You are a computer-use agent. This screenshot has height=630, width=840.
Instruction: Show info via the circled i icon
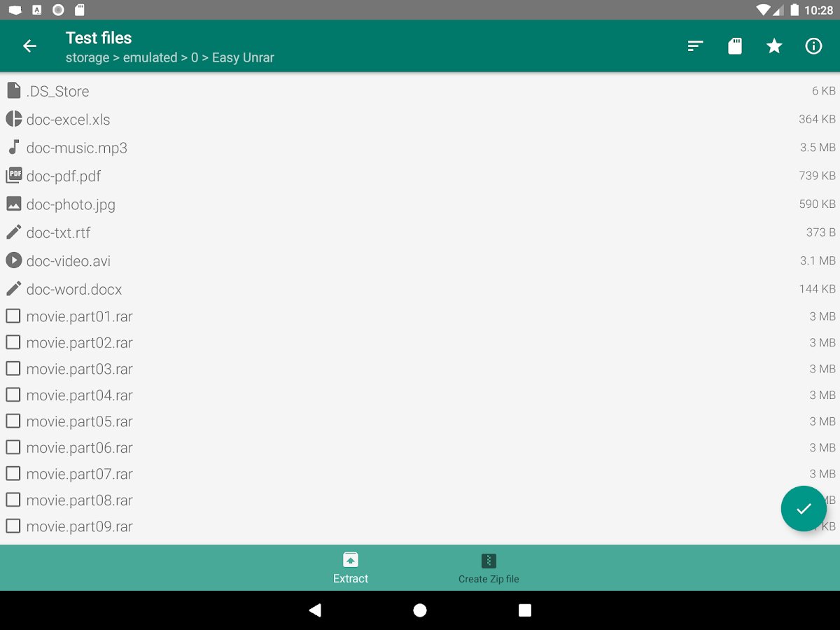click(813, 46)
